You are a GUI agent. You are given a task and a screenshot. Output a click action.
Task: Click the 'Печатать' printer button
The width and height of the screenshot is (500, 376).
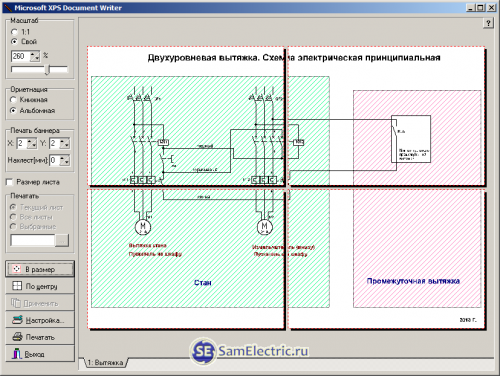point(40,337)
